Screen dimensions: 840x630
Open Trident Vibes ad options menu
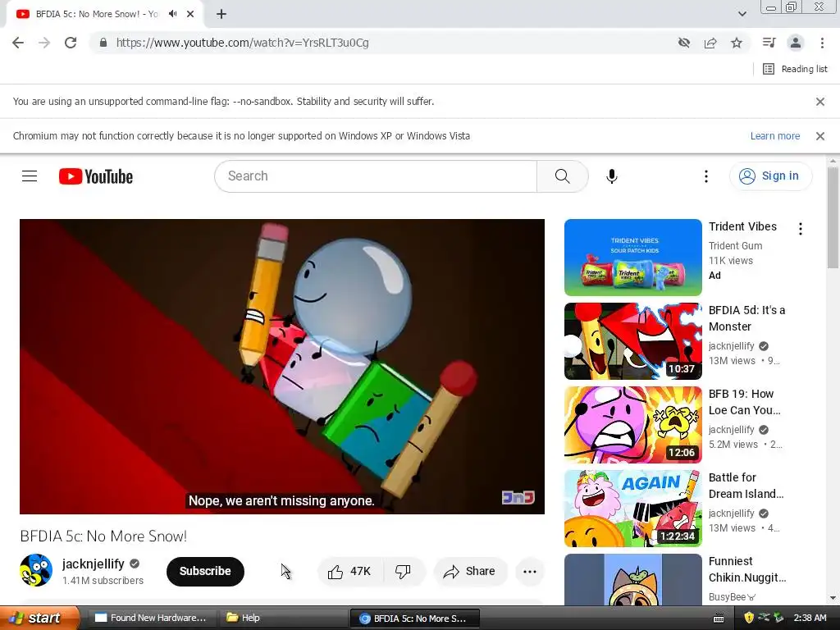pos(801,229)
